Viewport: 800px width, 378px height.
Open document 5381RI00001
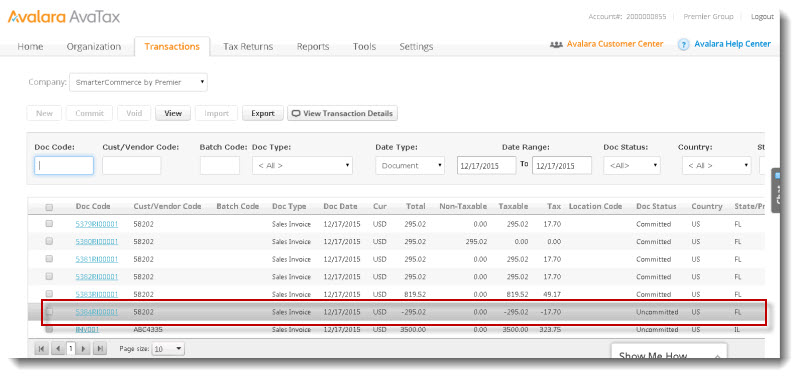point(96,259)
